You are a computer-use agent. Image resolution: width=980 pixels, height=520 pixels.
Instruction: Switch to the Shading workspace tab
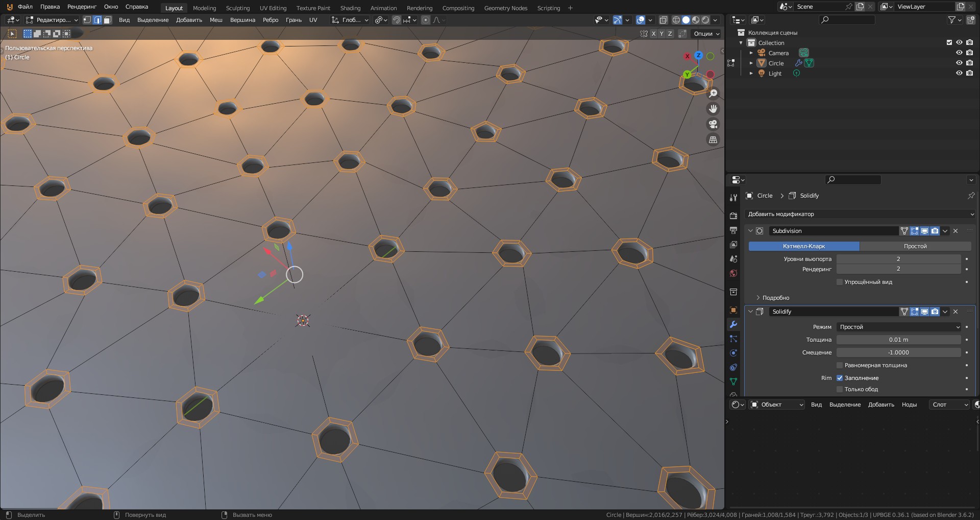(350, 8)
